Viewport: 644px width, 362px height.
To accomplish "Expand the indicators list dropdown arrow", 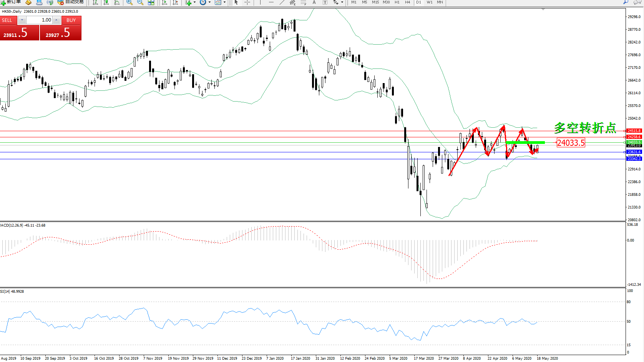I will click(x=194, y=2).
